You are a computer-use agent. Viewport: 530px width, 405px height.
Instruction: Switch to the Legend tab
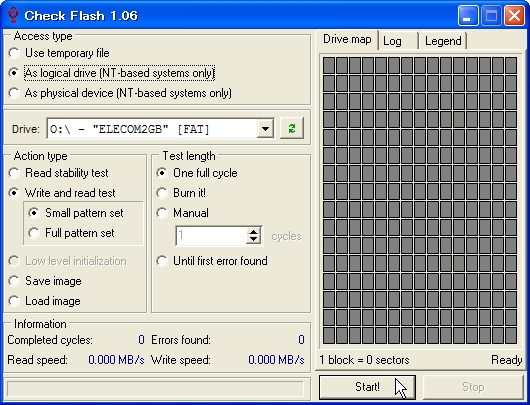coord(443,41)
